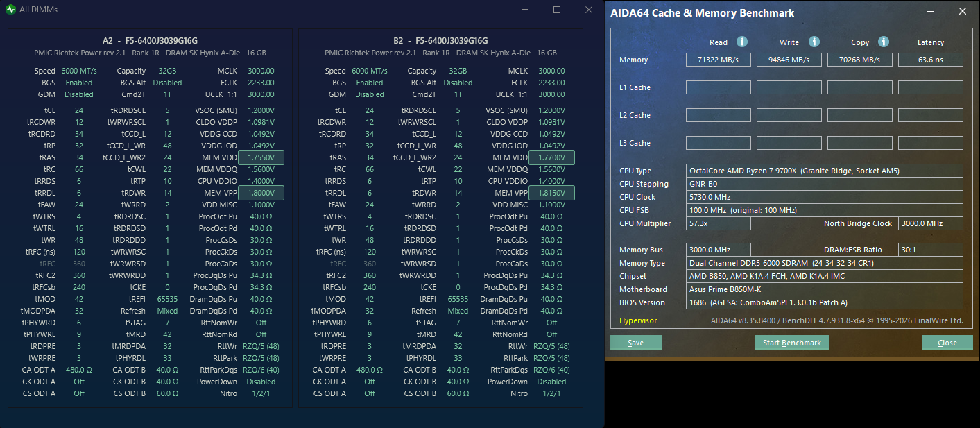
Task: Click the tPHYRDL 33 value in B2 panel
Action: click(458, 358)
